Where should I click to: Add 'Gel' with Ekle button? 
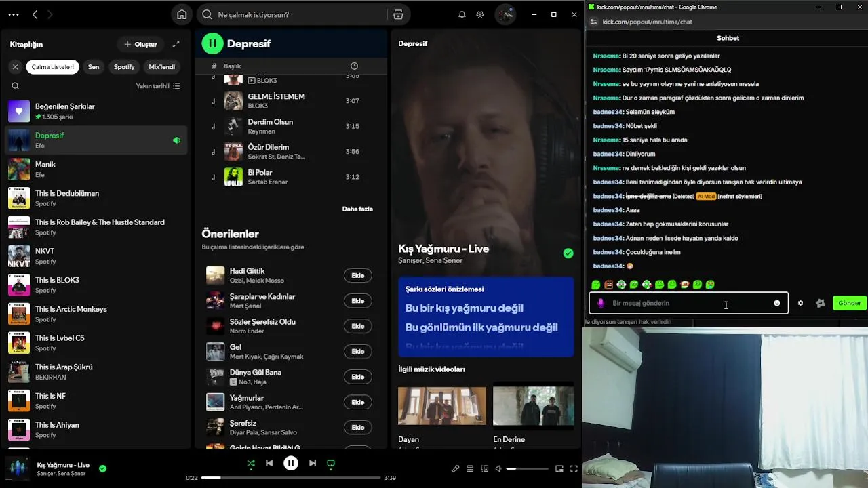tap(358, 351)
